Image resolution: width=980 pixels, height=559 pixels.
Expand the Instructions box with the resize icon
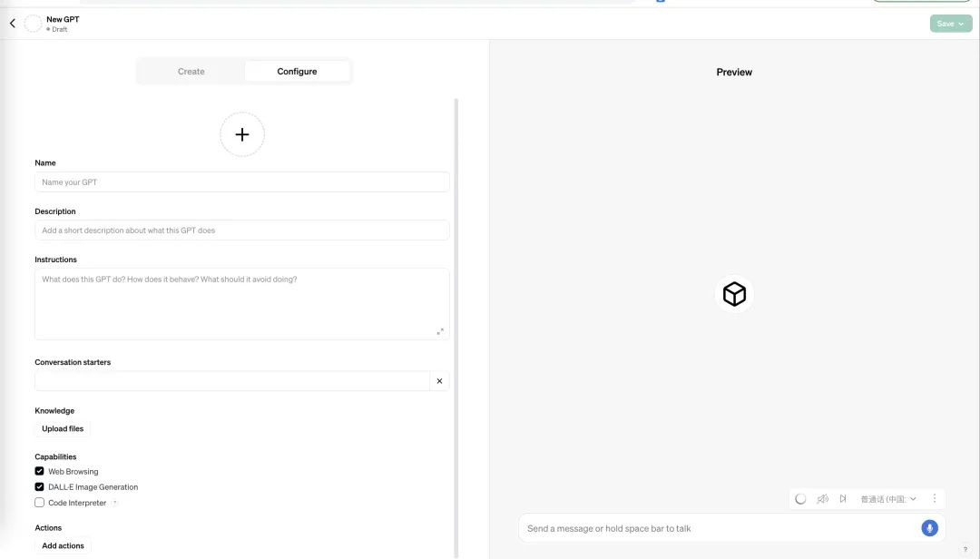[x=440, y=331]
